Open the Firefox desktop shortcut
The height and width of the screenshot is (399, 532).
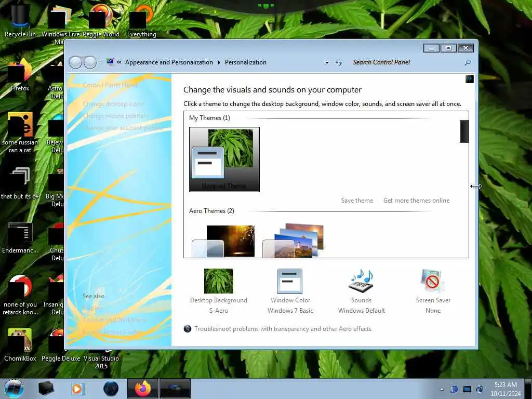20,75
